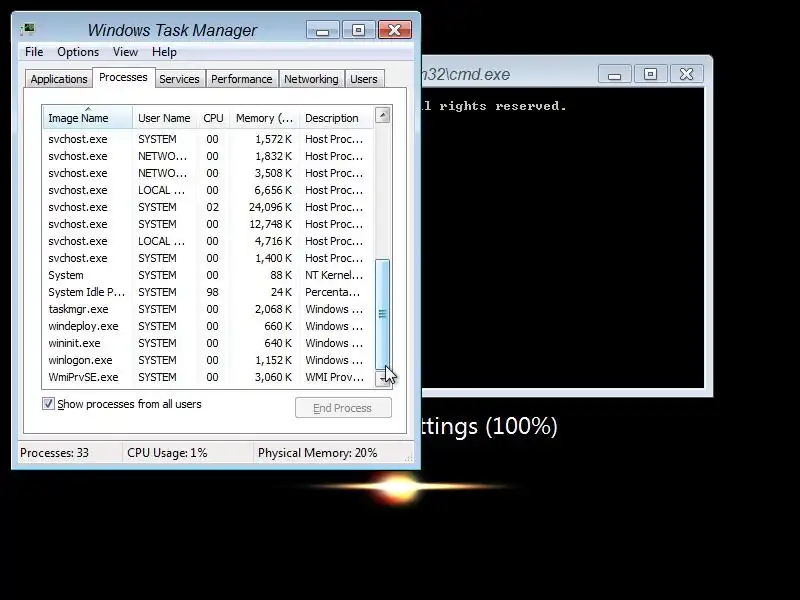Close the cmd.exe window
This screenshot has height=600, width=800.
pos(686,74)
